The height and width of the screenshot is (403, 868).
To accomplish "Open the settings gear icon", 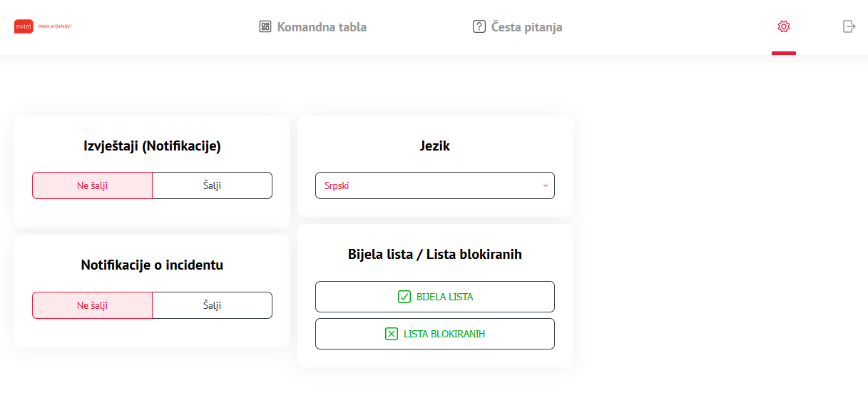I will (x=784, y=26).
